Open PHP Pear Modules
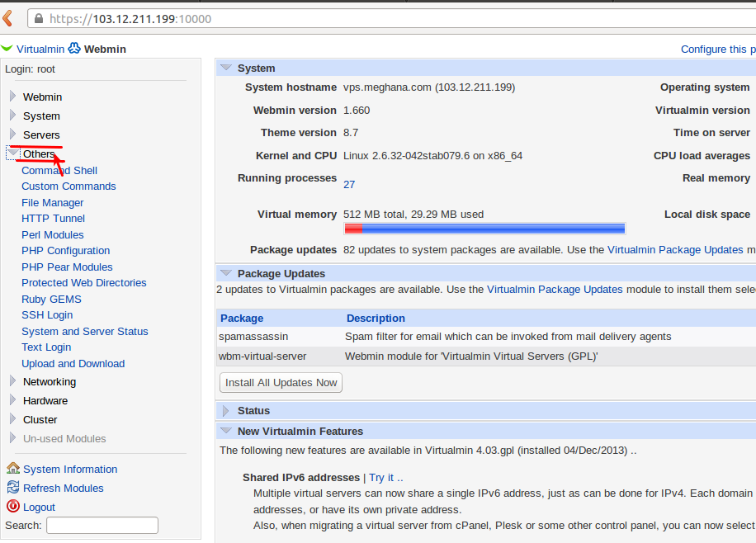756x543 pixels. coord(67,267)
